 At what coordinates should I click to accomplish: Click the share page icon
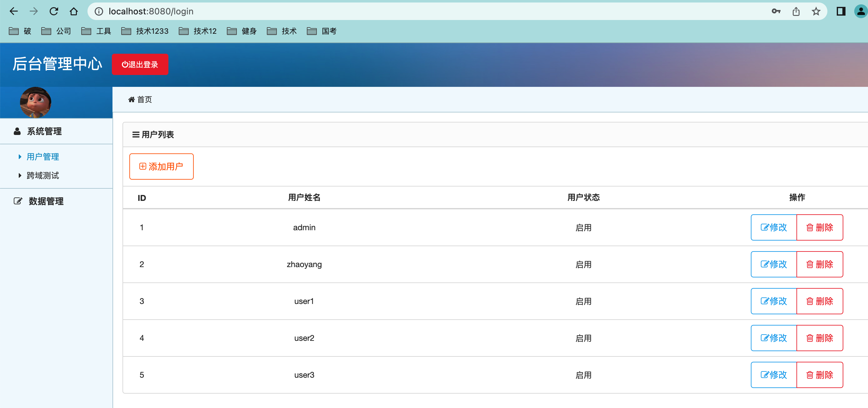pos(796,12)
